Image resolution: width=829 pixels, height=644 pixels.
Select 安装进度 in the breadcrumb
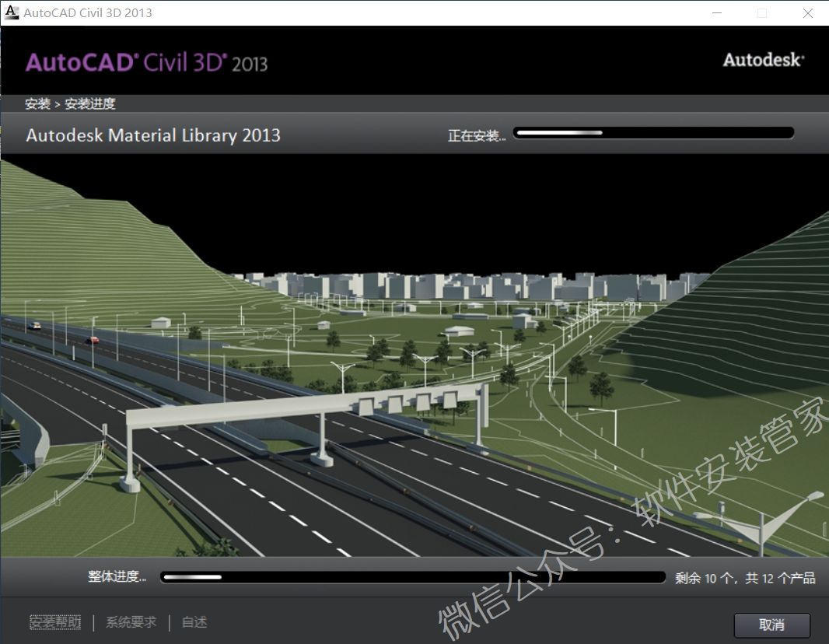(x=90, y=103)
